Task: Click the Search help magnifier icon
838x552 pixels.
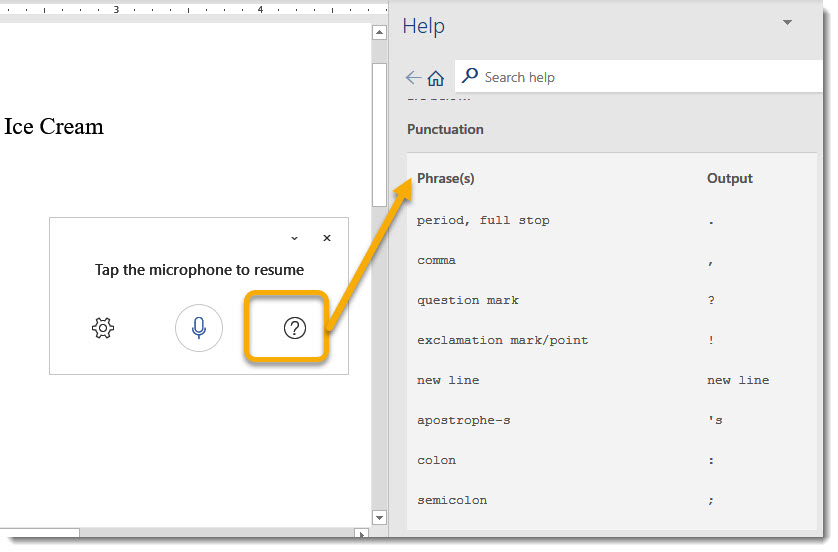Action: pos(470,76)
